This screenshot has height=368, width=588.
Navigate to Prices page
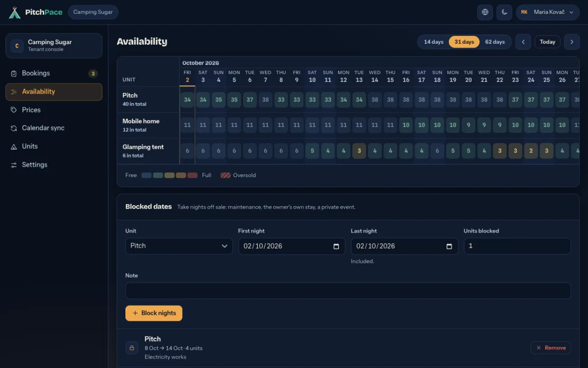(x=54, y=110)
